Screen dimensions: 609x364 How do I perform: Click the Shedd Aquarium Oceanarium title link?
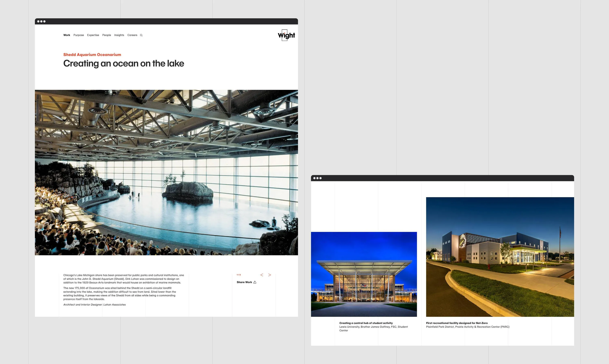[x=92, y=55]
